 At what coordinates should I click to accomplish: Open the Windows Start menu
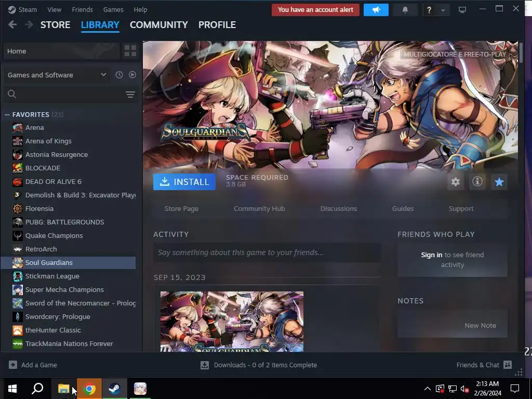(x=12, y=389)
